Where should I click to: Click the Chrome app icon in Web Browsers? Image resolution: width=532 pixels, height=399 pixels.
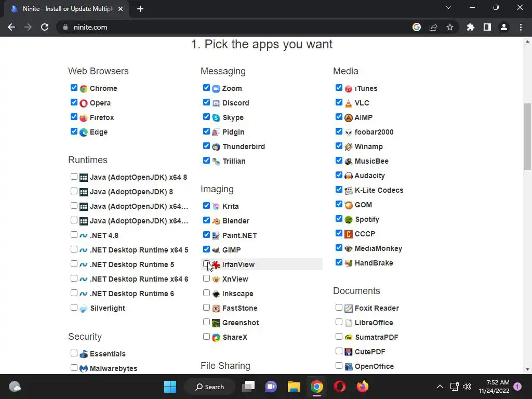click(84, 89)
